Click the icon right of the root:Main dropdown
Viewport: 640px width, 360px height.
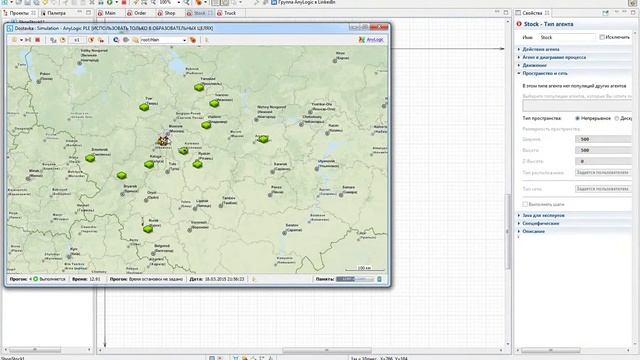click(x=193, y=40)
